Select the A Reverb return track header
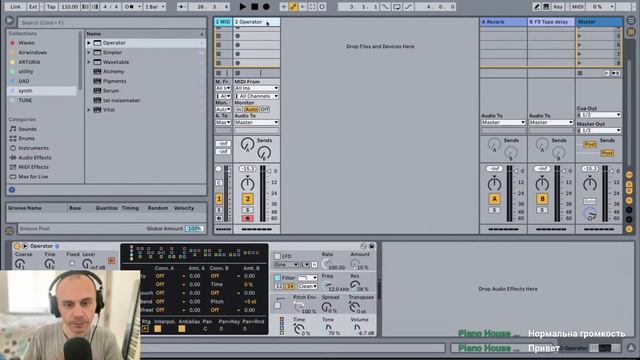 coord(503,22)
